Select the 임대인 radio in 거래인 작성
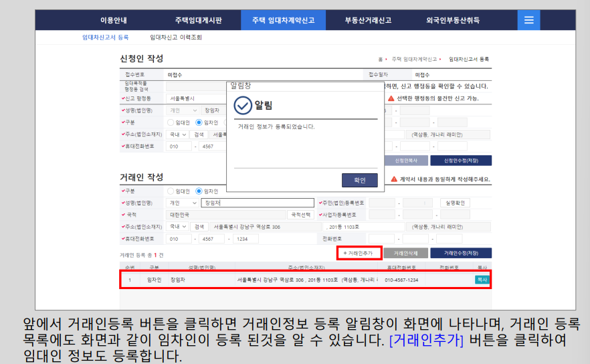 [171, 191]
